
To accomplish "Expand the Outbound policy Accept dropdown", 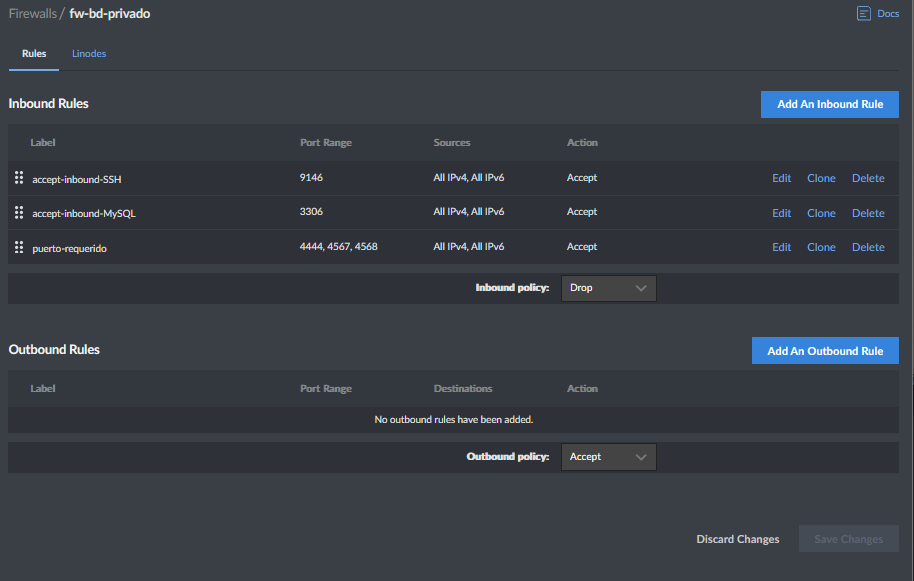I will point(609,457).
